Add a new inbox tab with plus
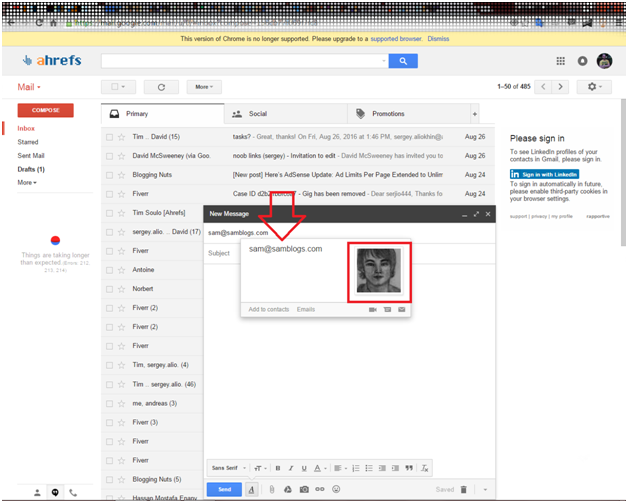Image resolution: width=628 pixels, height=503 pixels. (475, 114)
